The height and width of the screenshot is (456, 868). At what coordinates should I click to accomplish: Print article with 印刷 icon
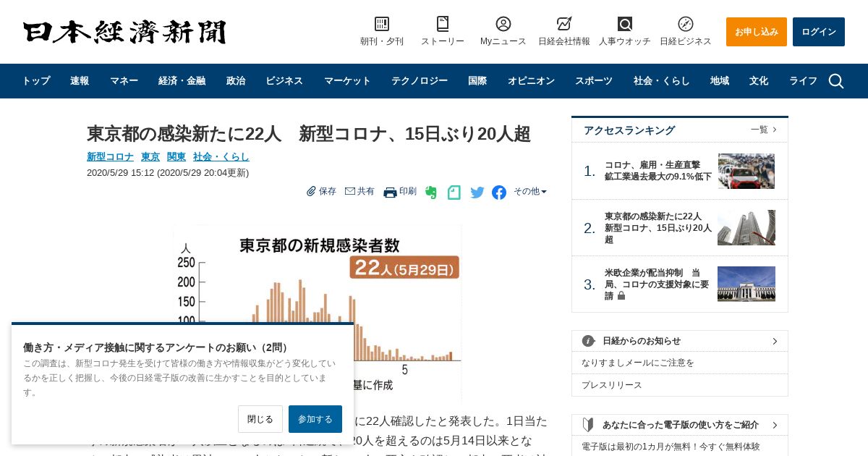(x=400, y=191)
